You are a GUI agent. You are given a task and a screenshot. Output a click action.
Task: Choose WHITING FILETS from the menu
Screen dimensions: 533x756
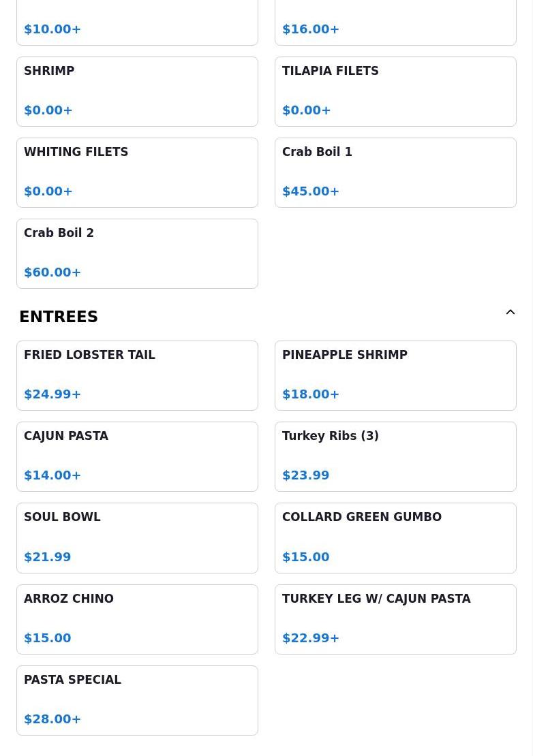pos(138,172)
